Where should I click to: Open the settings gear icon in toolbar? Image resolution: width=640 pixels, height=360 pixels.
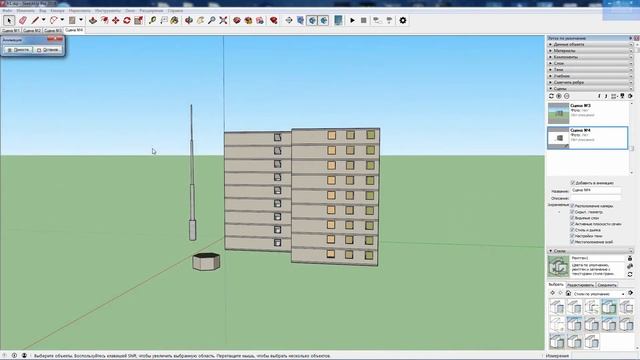tap(403, 20)
